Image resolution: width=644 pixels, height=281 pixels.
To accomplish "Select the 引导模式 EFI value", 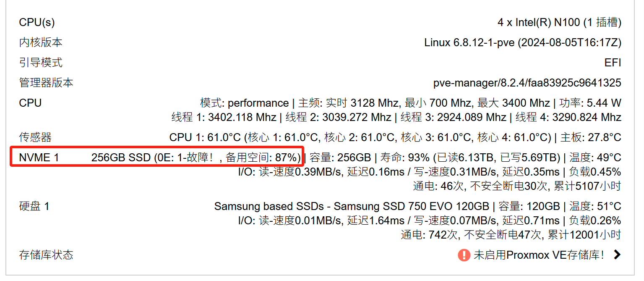I will 614,63.
